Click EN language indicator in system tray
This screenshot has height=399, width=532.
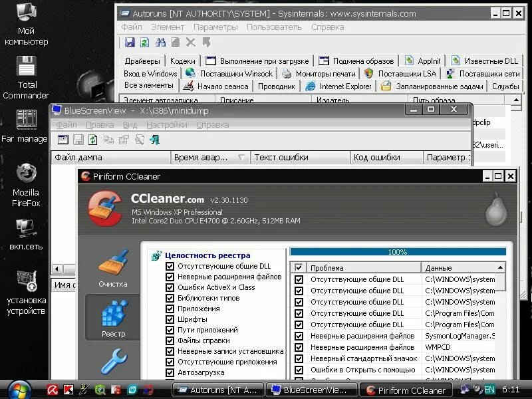(489, 390)
